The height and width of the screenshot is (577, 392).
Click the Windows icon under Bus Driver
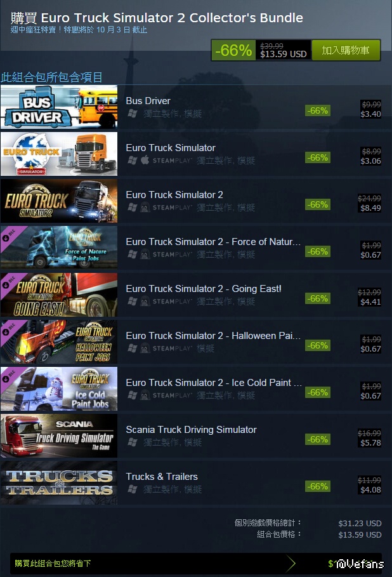click(x=133, y=114)
